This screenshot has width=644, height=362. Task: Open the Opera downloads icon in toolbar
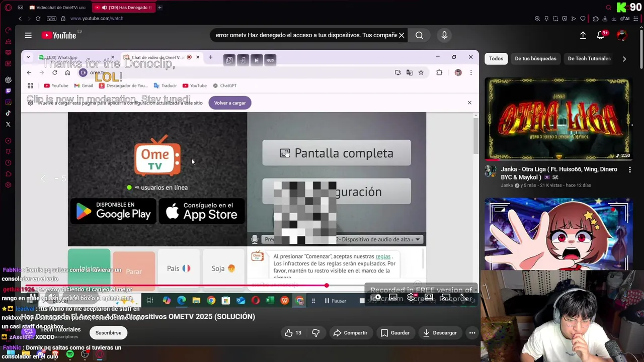click(614, 19)
